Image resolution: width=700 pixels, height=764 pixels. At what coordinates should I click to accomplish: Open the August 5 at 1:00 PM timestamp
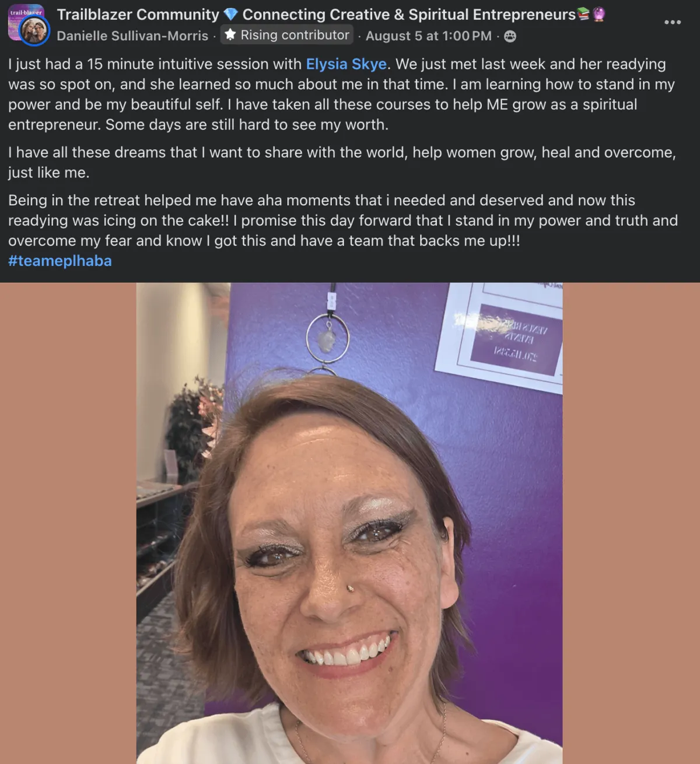point(429,36)
